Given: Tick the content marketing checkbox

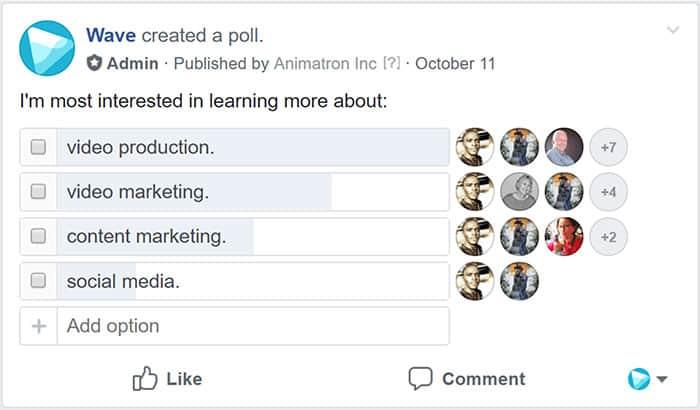Looking at the screenshot, I should pos(38,237).
